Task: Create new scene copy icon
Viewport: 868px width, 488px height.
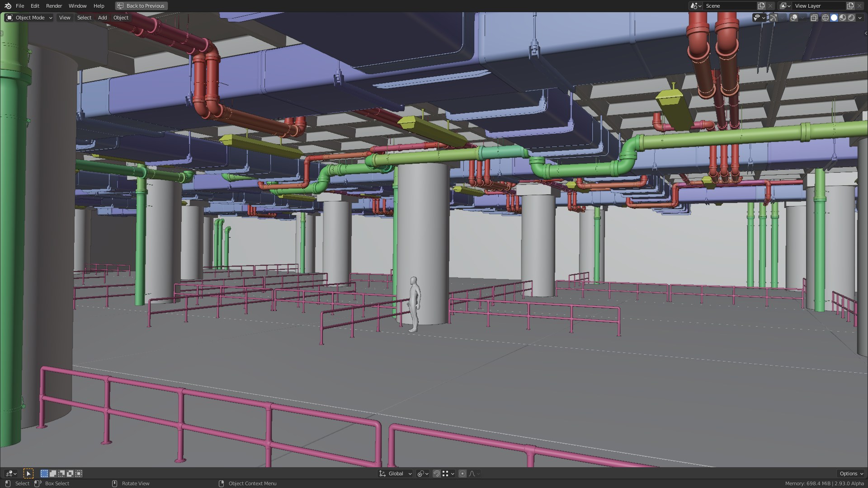Action: [x=761, y=6]
